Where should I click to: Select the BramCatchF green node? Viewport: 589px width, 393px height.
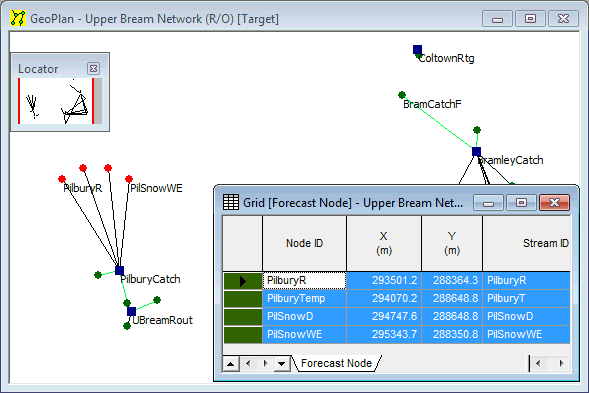tap(402, 95)
